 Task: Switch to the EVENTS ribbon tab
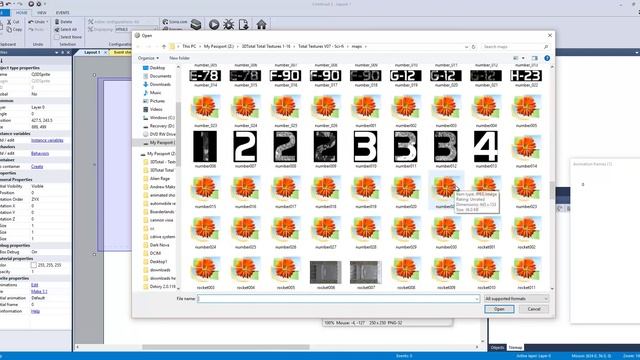tap(62, 13)
